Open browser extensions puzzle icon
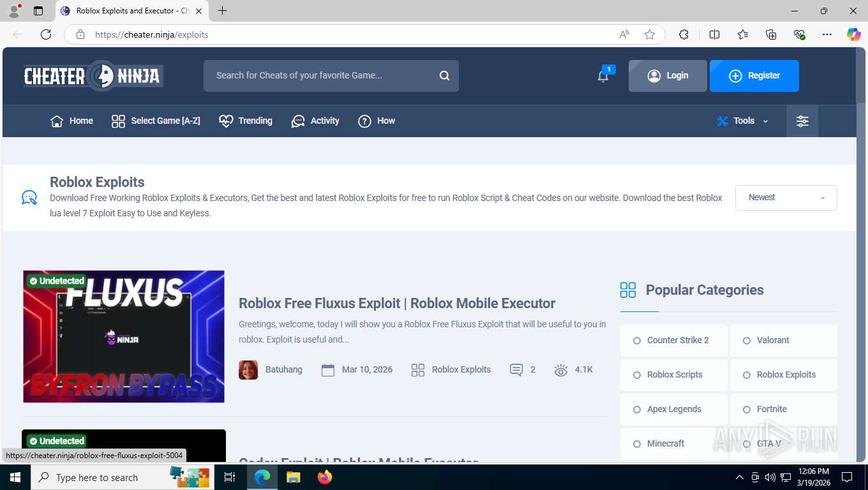868x490 pixels. pyautogui.click(x=684, y=34)
